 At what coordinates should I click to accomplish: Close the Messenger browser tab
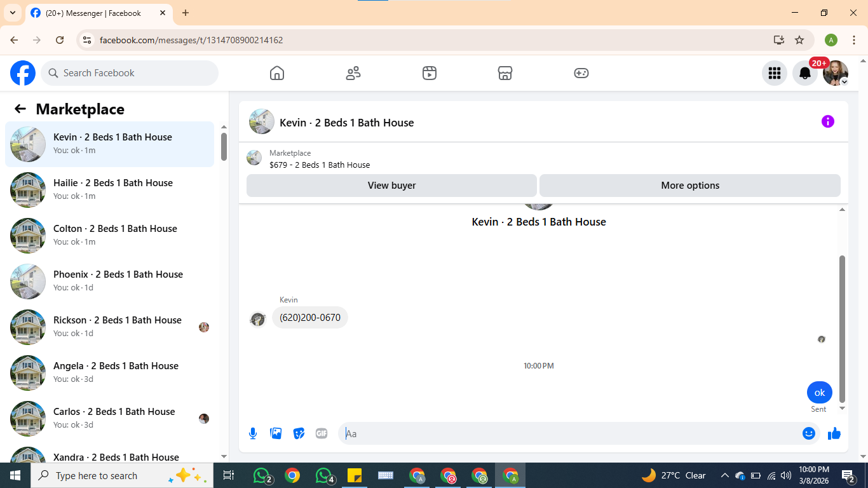[x=163, y=13]
